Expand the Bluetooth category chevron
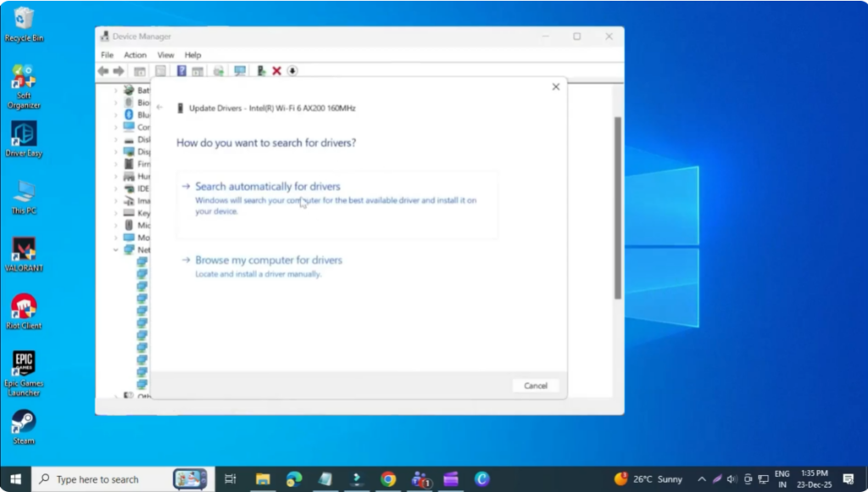This screenshot has width=868, height=492. click(115, 115)
